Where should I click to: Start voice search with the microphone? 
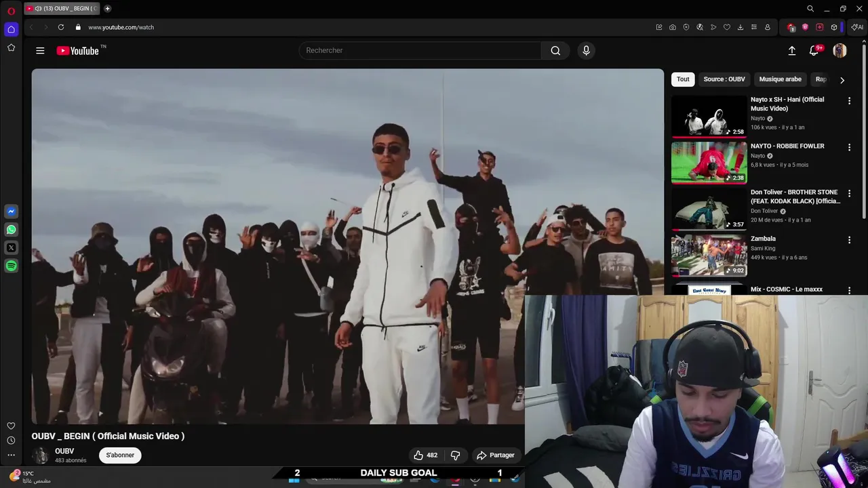tap(586, 50)
